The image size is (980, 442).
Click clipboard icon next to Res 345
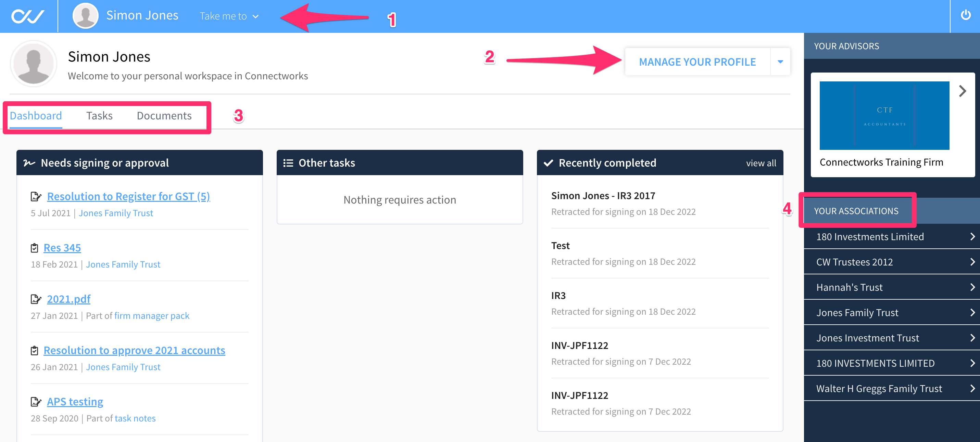[x=34, y=248]
